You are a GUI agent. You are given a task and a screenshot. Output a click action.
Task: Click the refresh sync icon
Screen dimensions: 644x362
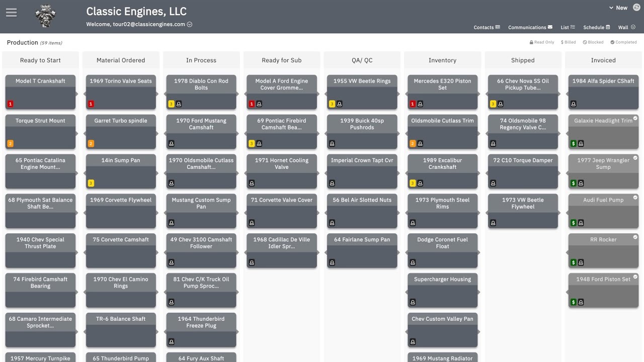(636, 7)
